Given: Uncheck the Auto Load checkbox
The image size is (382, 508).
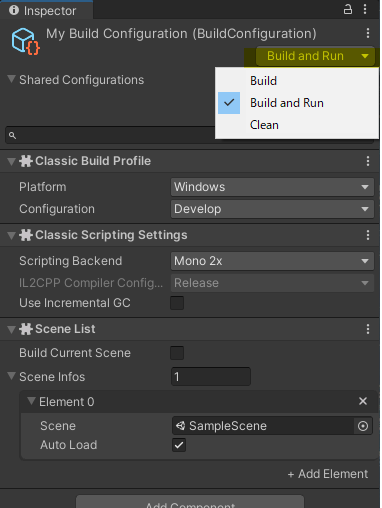Looking at the screenshot, I should [179, 445].
